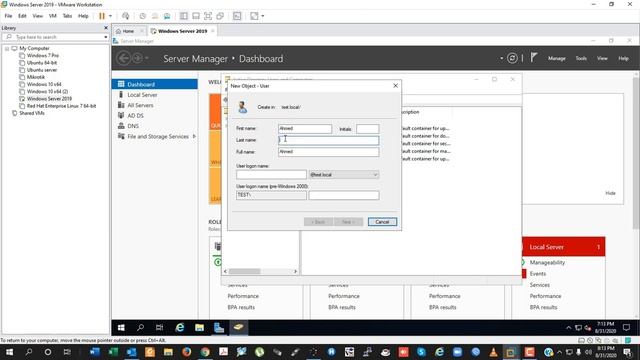Refresh Server Manager dashboard icon

coord(512,58)
